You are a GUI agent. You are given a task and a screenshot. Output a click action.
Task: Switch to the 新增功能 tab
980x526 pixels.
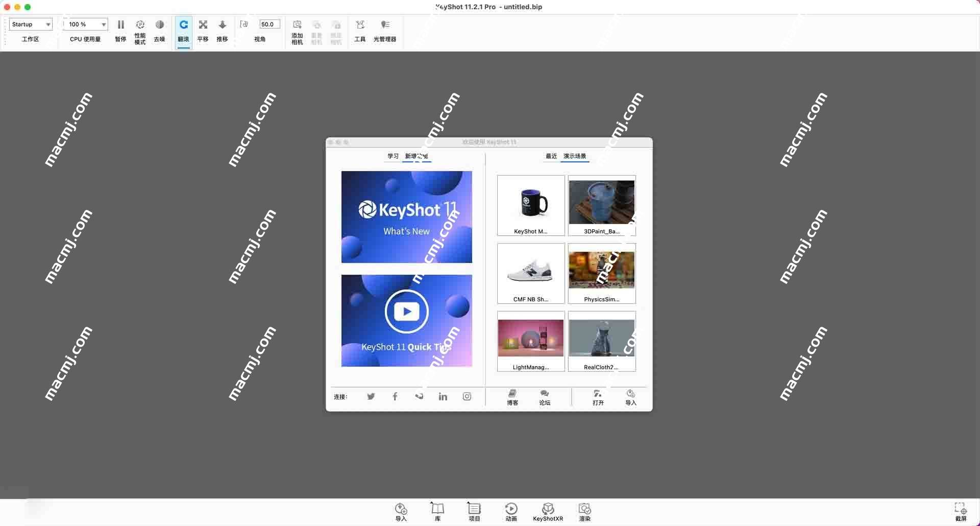pos(416,156)
